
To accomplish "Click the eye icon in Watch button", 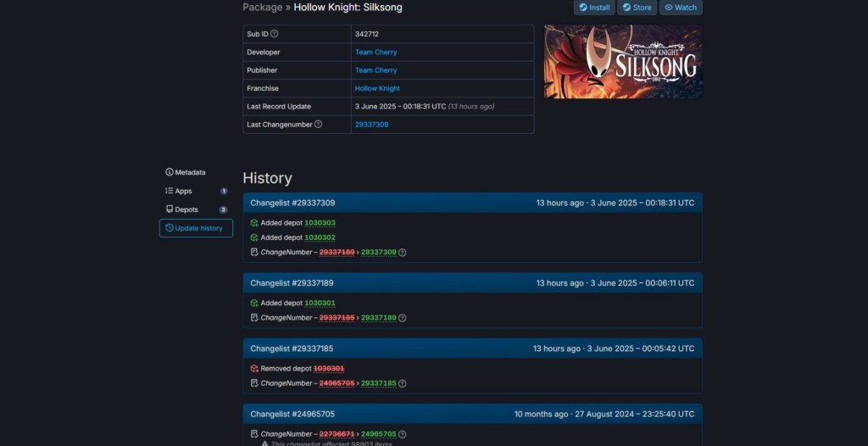I will pyautogui.click(x=669, y=7).
